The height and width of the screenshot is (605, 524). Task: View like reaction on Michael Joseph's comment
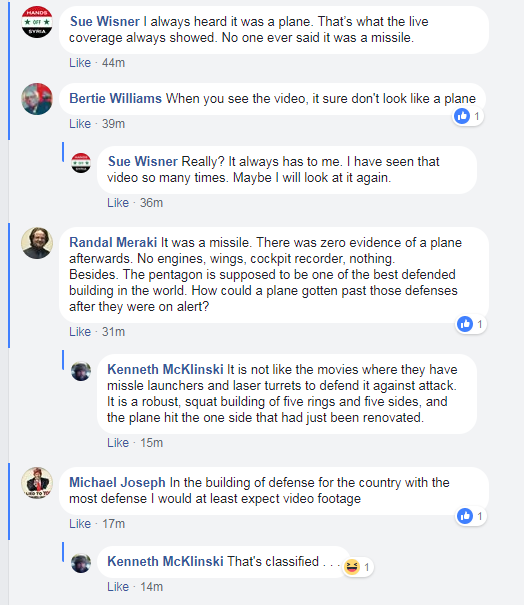click(x=471, y=516)
